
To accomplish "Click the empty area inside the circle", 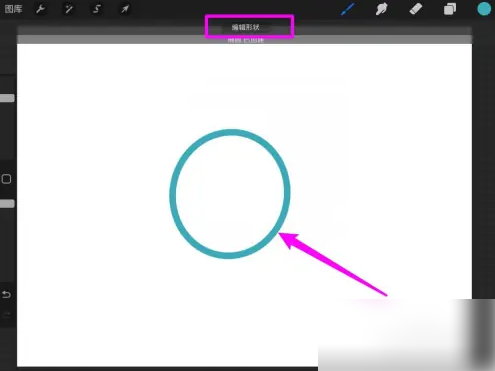I will [x=230, y=194].
